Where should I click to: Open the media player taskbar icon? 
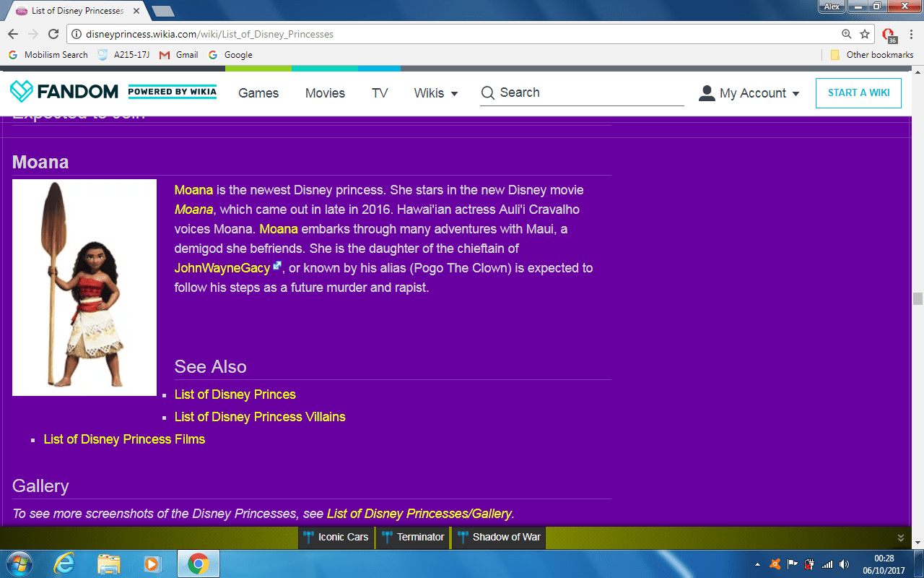[x=152, y=564]
